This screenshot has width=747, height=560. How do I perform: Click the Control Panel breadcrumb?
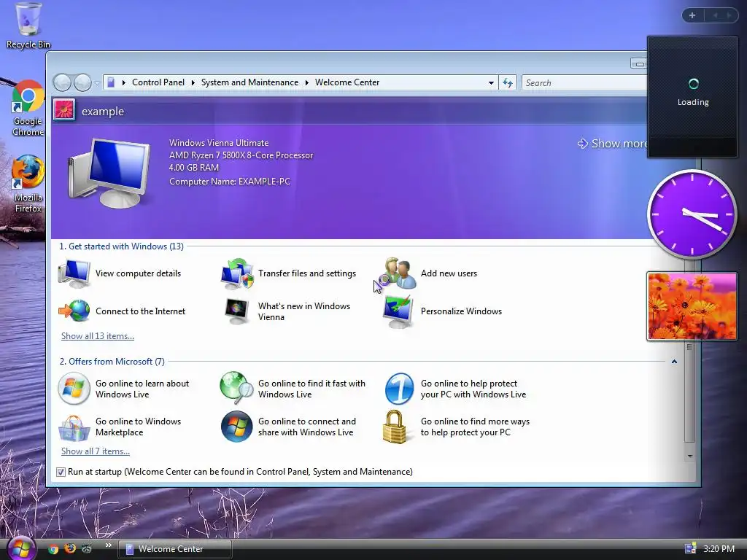coord(158,82)
